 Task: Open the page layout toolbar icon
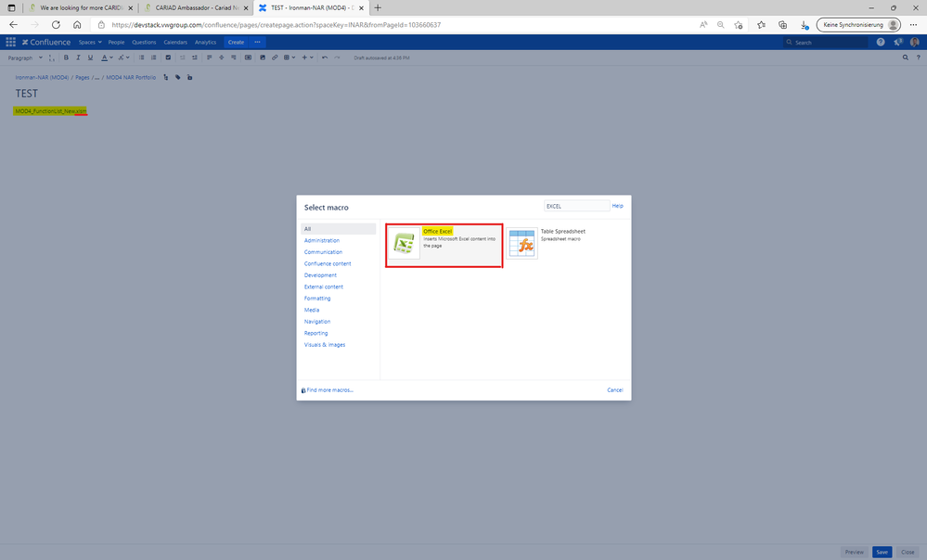tap(248, 57)
